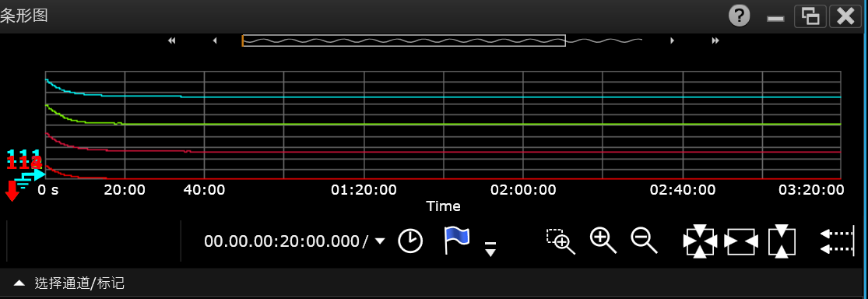Zoom in using the plus magnifier
Screen dimensions: 868x299
[x=603, y=241]
